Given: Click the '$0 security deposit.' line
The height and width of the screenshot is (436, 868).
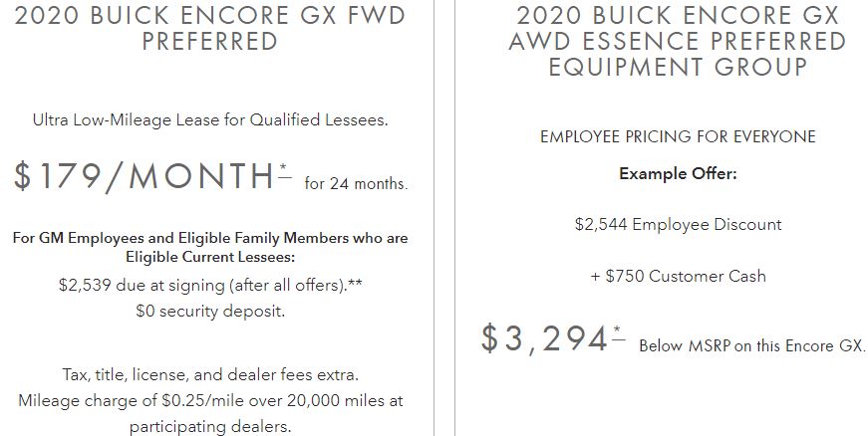Looking at the screenshot, I should coord(210,312).
